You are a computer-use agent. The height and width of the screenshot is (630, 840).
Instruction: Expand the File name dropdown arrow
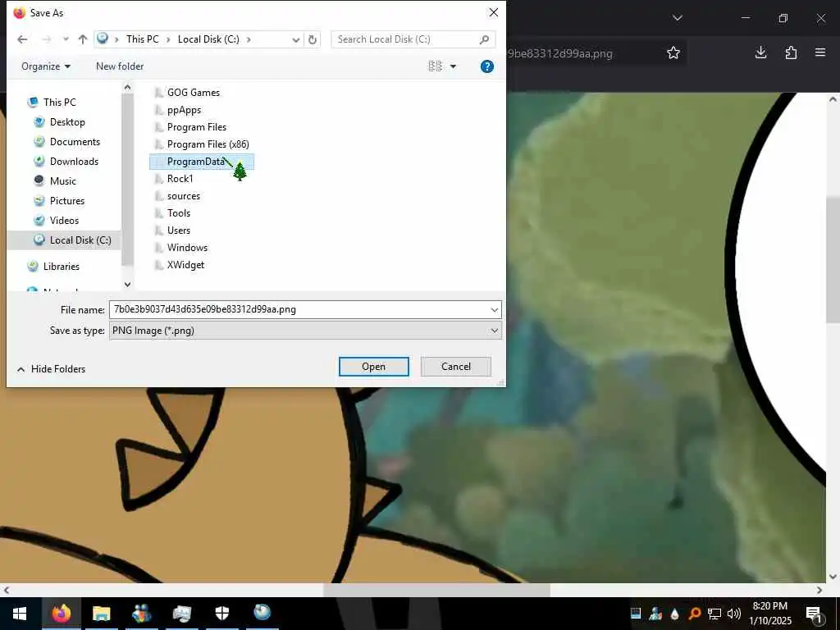[494, 309]
